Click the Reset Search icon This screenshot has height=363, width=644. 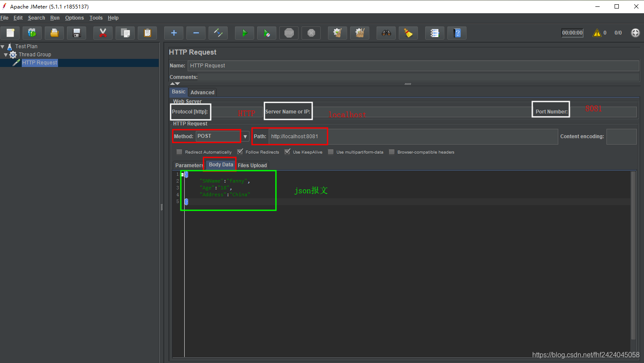[x=408, y=33]
